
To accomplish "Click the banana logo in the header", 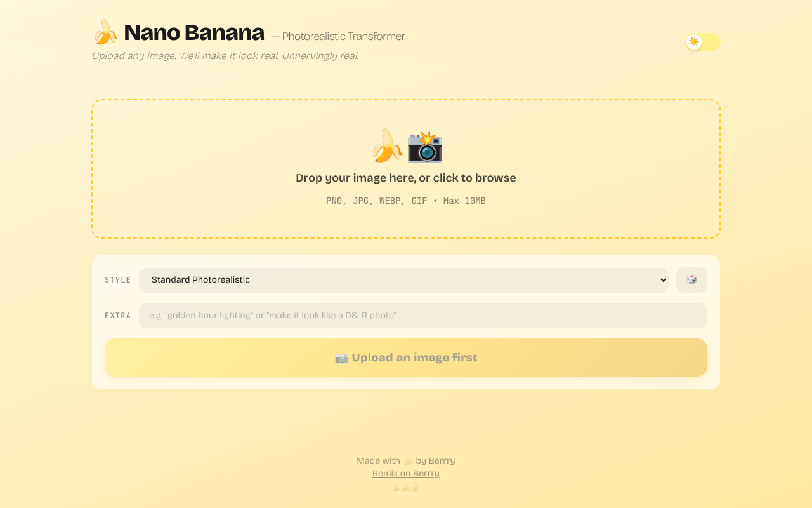I will tap(106, 32).
